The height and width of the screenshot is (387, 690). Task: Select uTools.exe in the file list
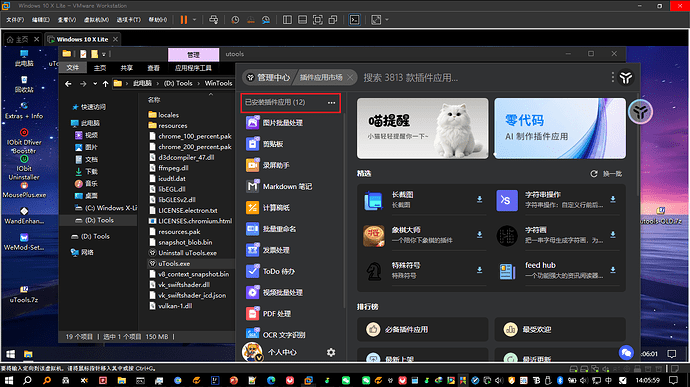point(174,264)
